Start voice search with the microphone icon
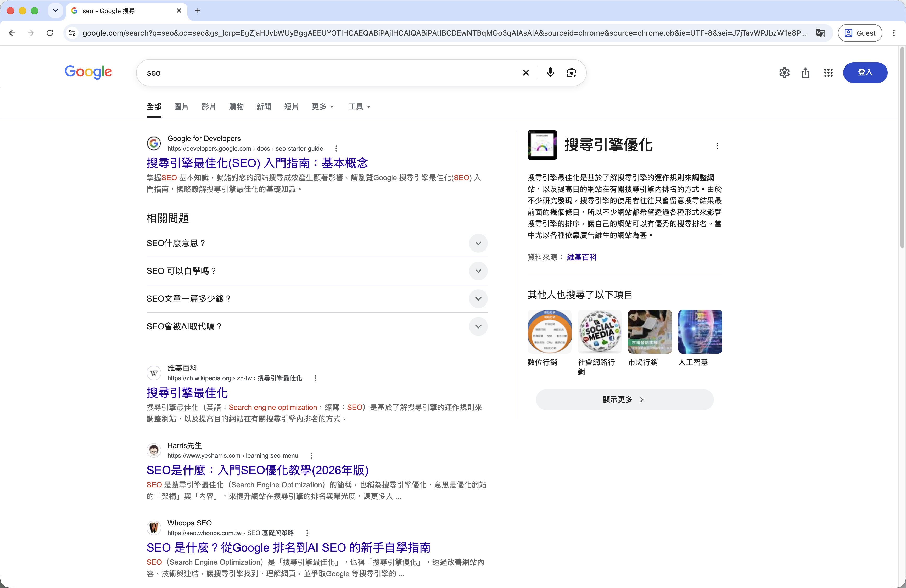906x588 pixels. click(x=550, y=73)
